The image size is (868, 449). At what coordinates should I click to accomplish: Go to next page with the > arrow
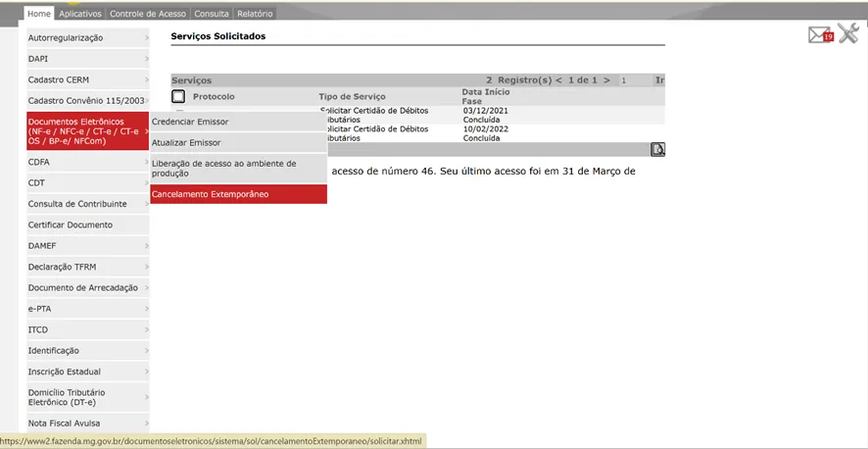[606, 80]
